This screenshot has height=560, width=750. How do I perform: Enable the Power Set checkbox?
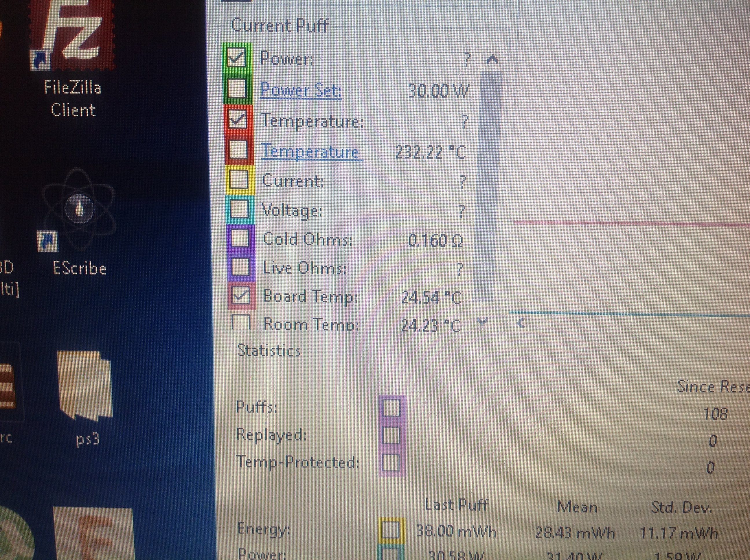click(x=237, y=88)
